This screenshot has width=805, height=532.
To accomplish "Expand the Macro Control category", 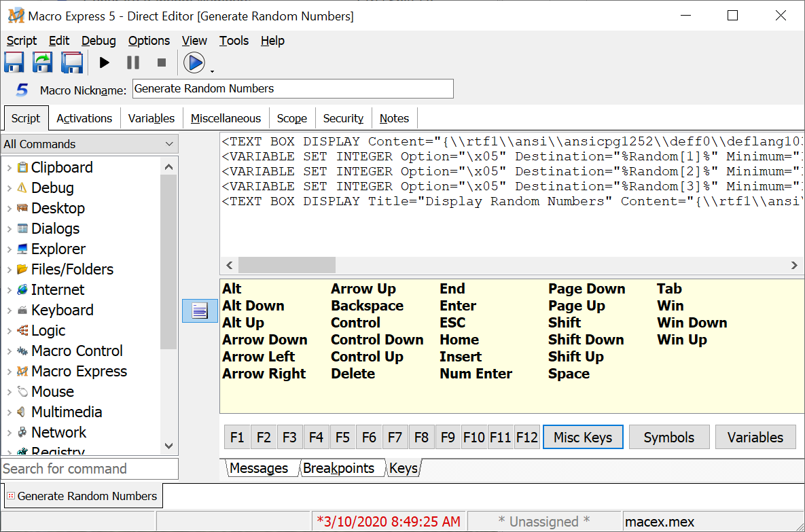I will pyautogui.click(x=9, y=351).
